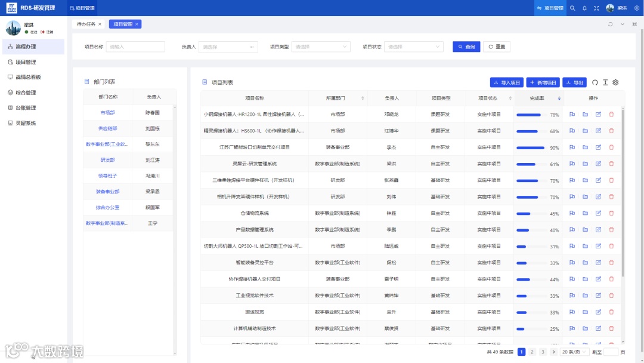This screenshot has height=363, width=644.
Task: Select 市场部 in department list
Action: tap(107, 113)
